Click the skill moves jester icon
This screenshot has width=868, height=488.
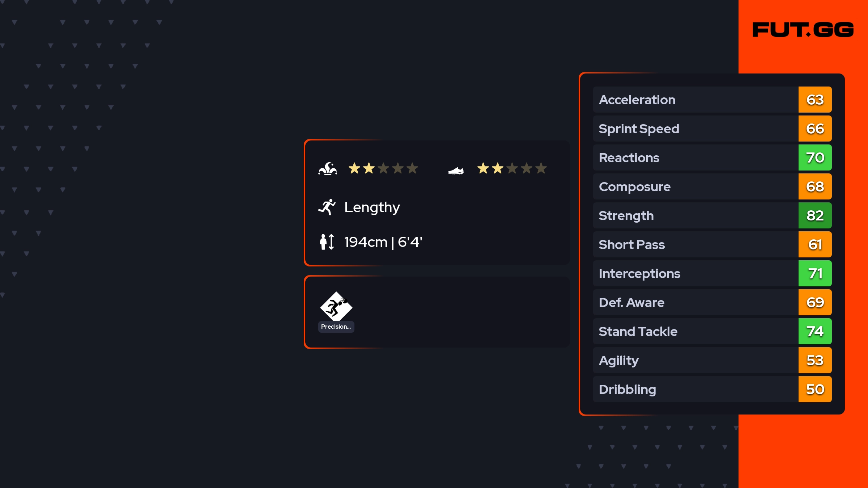pyautogui.click(x=328, y=169)
